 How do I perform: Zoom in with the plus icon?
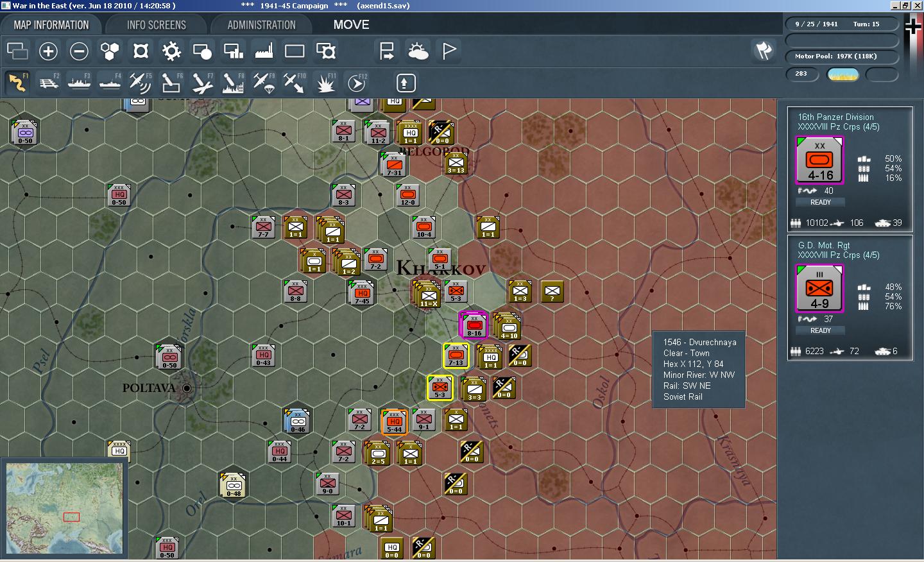click(x=48, y=51)
